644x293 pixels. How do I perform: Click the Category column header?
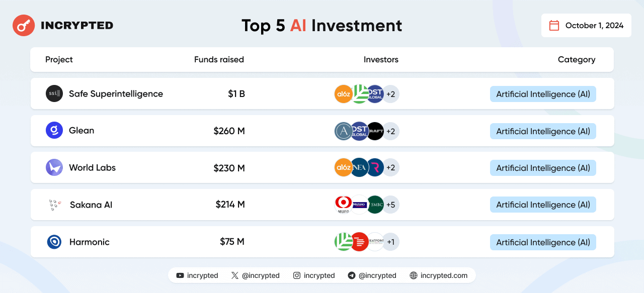click(x=577, y=59)
